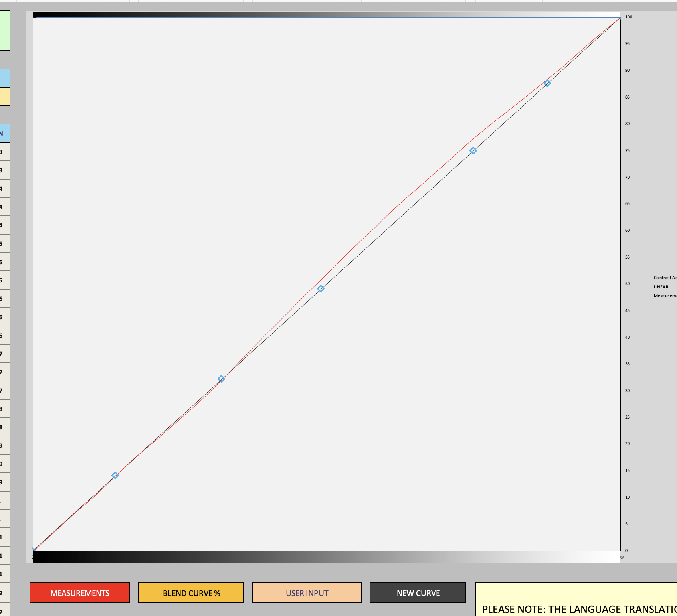This screenshot has width=677, height=616.
Task: Click the 50 label on the vertical axis
Action: point(628,284)
